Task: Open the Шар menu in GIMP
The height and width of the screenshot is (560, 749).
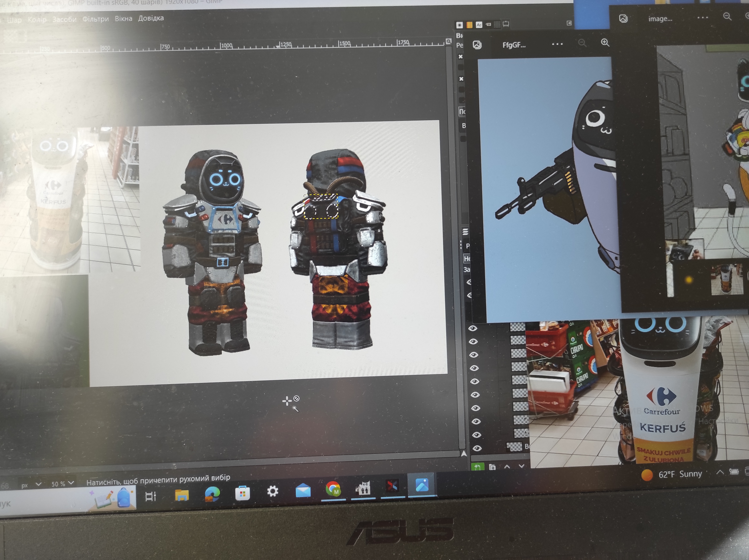Action: [x=14, y=20]
